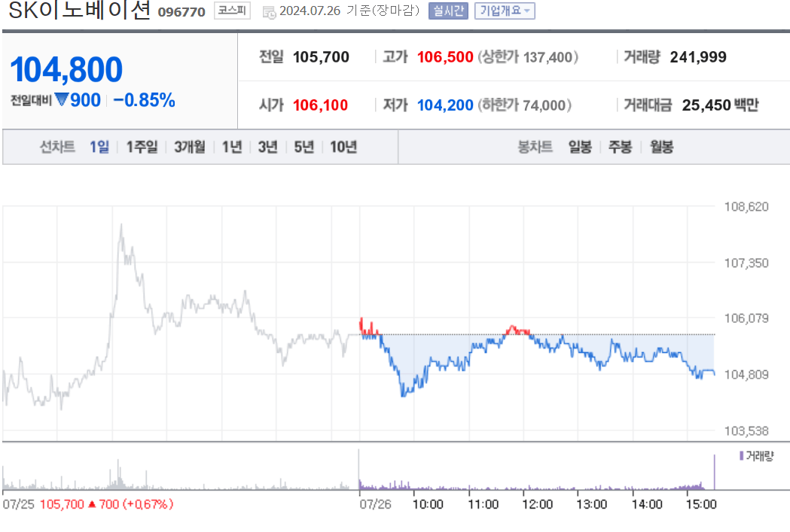Viewport: 790px width, 532px height.
Task: Click the 실시간 button
Action: click(448, 11)
